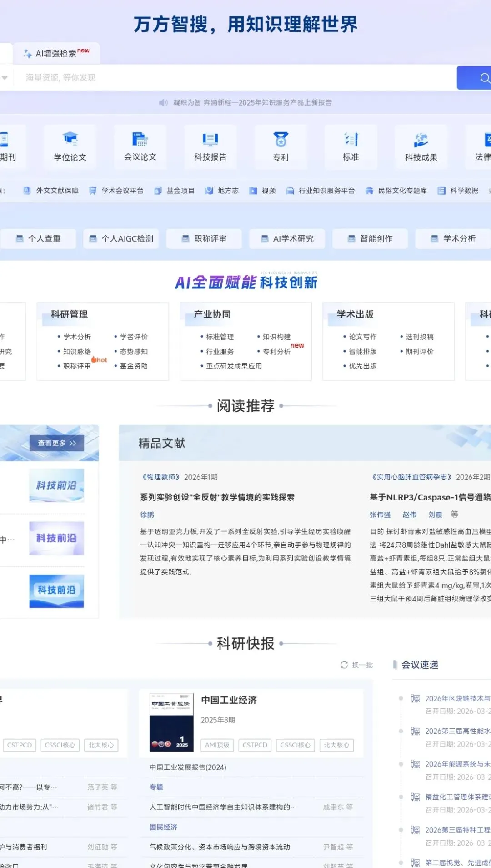Click the conference icon beside 2026第三届特种工程
This screenshot has height=868, width=491.
pyautogui.click(x=416, y=830)
